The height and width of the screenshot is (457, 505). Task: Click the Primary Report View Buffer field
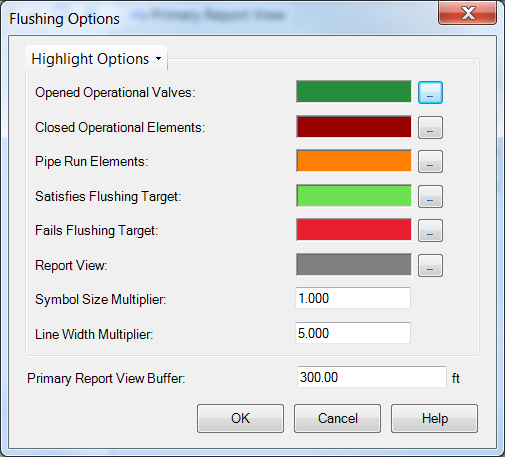point(372,377)
